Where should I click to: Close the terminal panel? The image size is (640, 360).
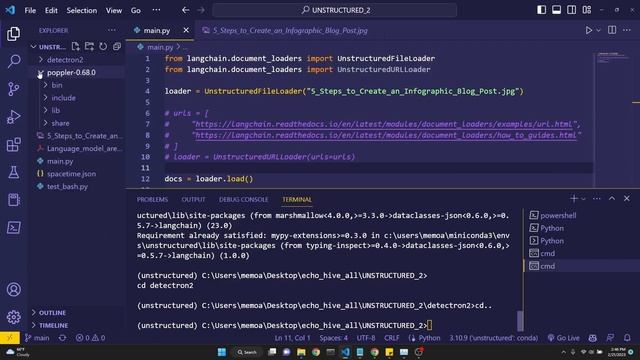coord(627,198)
